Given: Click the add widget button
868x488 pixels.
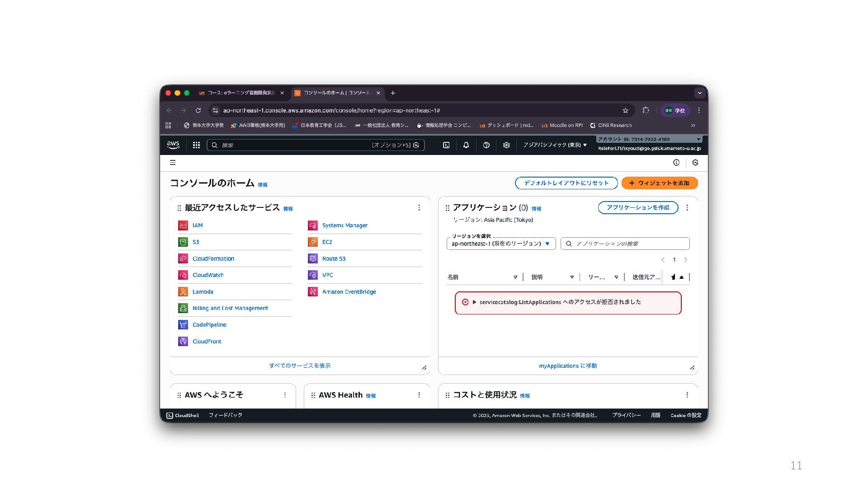Looking at the screenshot, I should [x=659, y=183].
